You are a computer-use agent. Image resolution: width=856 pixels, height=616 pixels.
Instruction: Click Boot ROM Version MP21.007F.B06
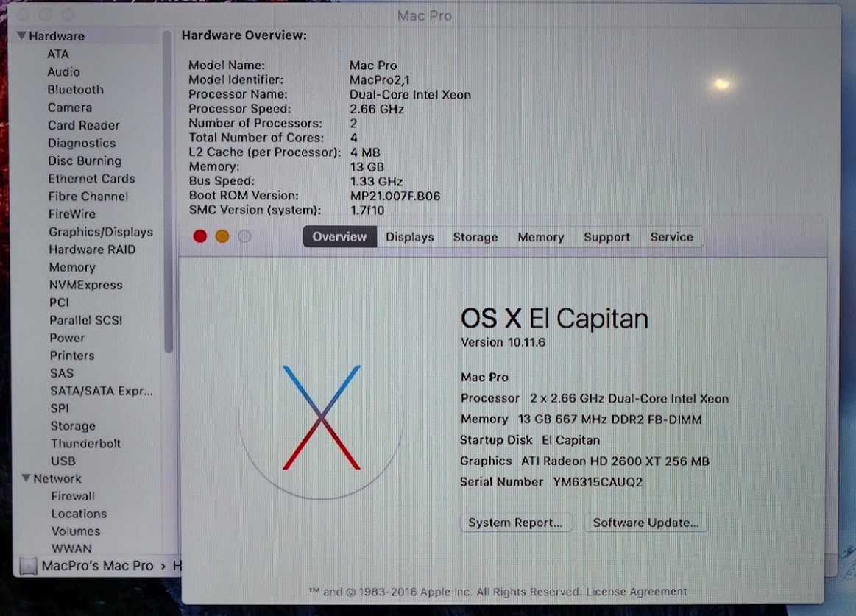pyautogui.click(x=395, y=196)
